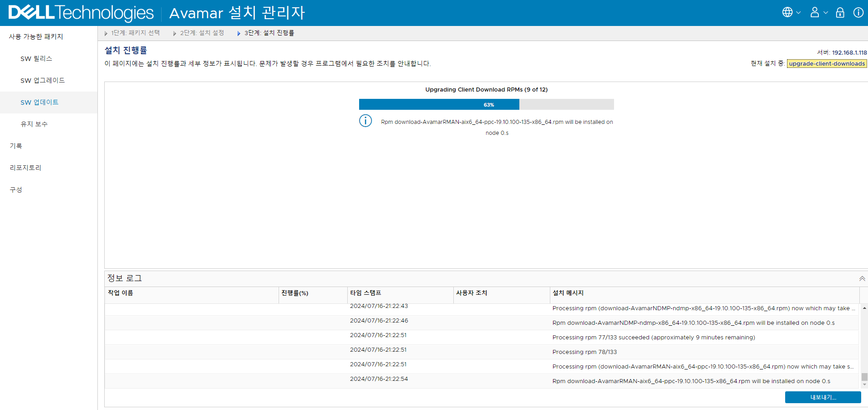This screenshot has height=410, width=868.
Task: Click the upgrade-client-downloads package label
Action: click(x=827, y=64)
